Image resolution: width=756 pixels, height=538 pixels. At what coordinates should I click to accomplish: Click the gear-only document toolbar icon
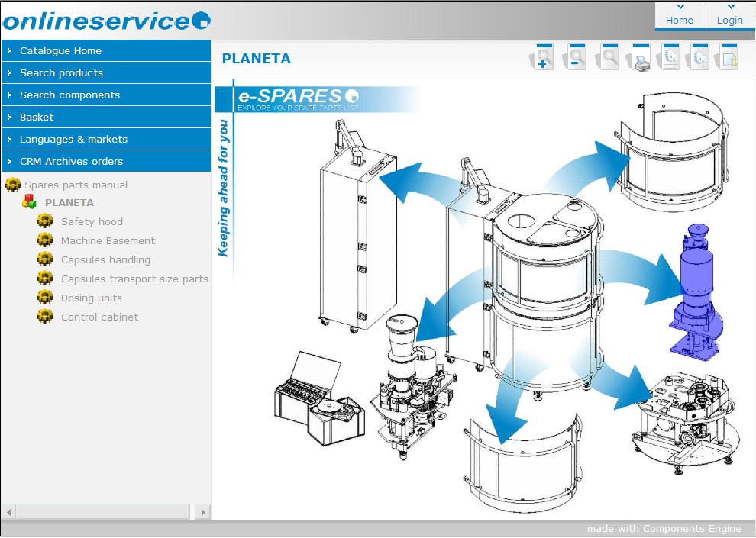pos(699,57)
